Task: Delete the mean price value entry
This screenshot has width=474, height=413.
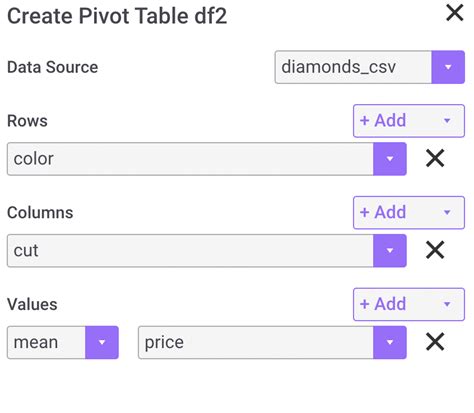Action: (435, 342)
